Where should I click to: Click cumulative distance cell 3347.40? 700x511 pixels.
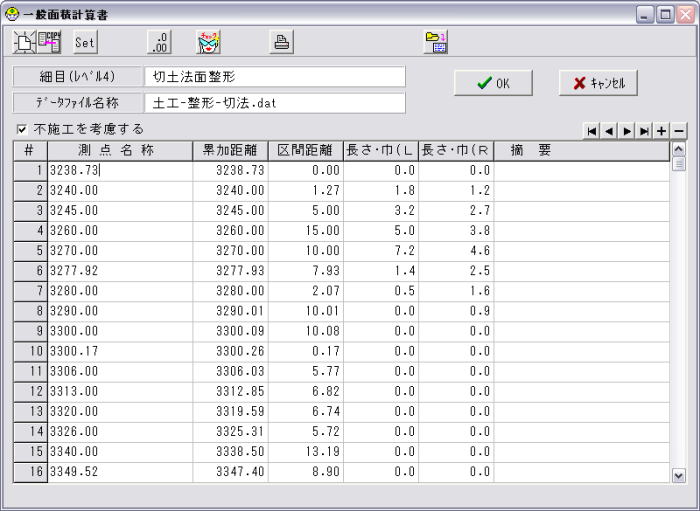230,472
